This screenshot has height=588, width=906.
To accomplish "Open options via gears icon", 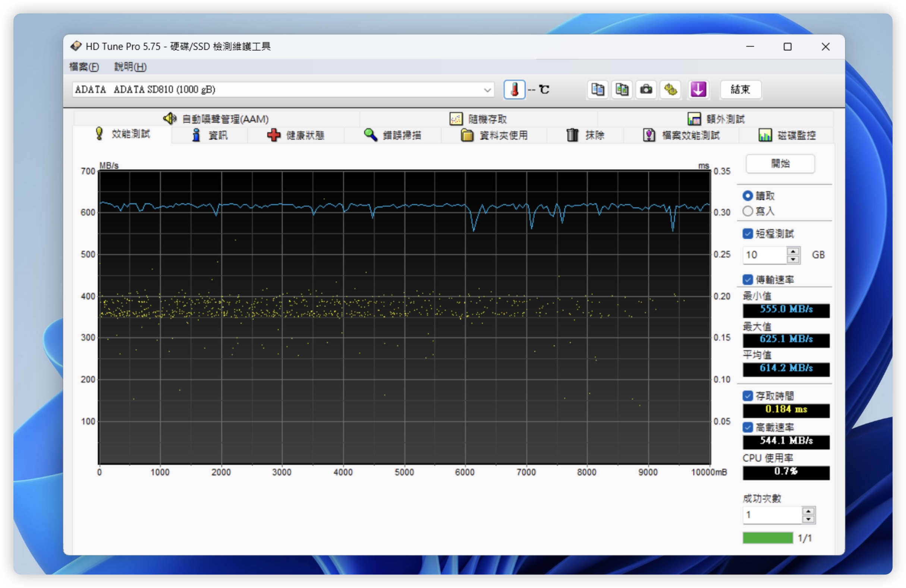I will (670, 90).
